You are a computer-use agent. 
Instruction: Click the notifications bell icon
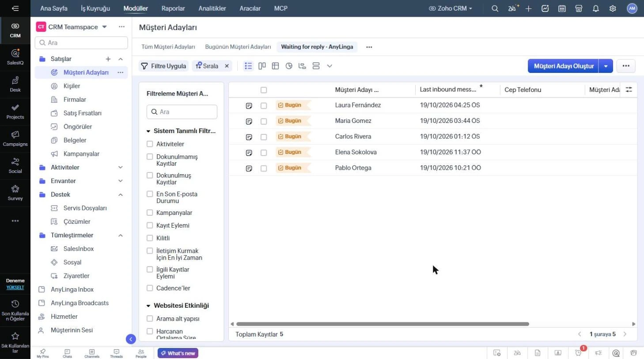click(595, 8)
